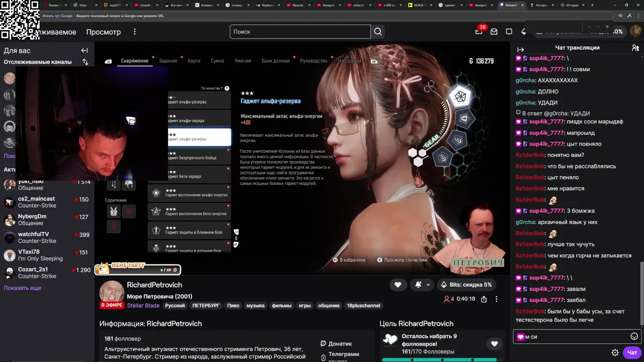The width and height of the screenshot is (644, 362).
Task: Open the whispers envelope icon
Action: (x=494, y=32)
